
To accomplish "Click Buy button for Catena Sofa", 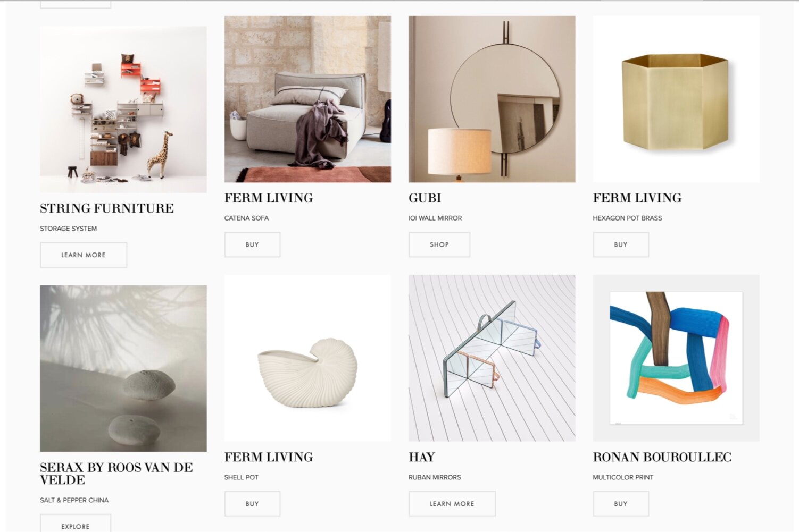I will [252, 244].
